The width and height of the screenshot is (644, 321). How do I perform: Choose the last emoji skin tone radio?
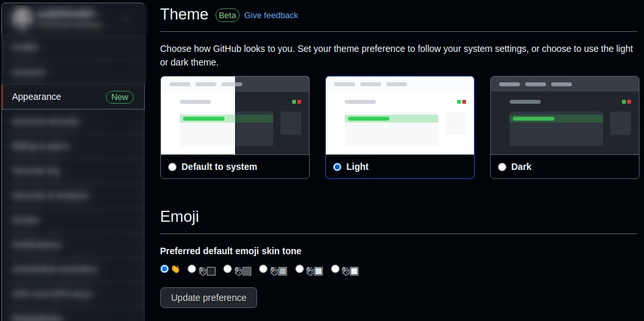pos(335,269)
